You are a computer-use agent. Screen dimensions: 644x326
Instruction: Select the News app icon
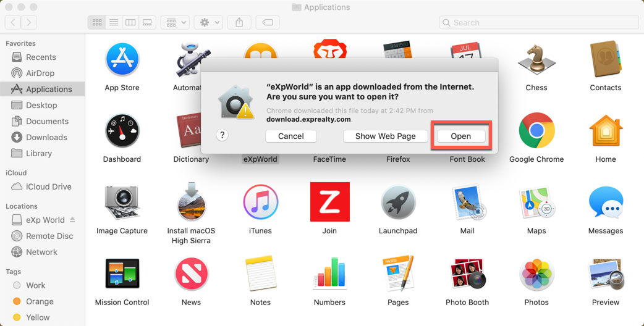[191, 274]
